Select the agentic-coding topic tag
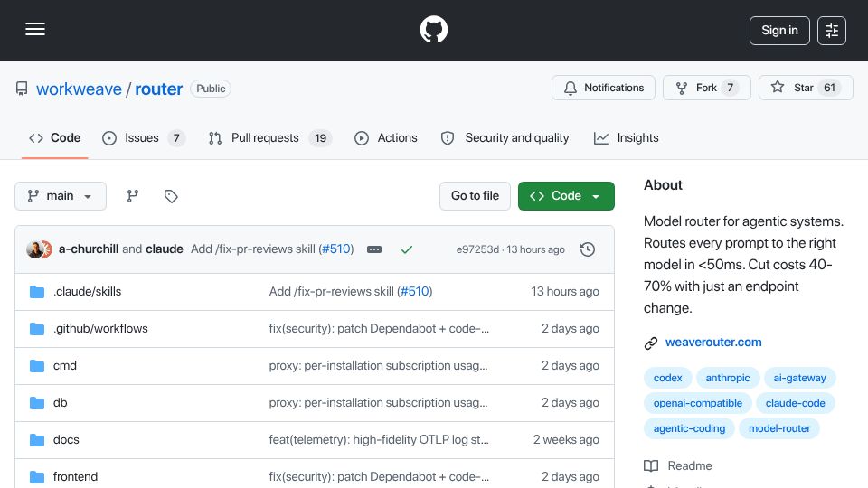 pos(689,428)
